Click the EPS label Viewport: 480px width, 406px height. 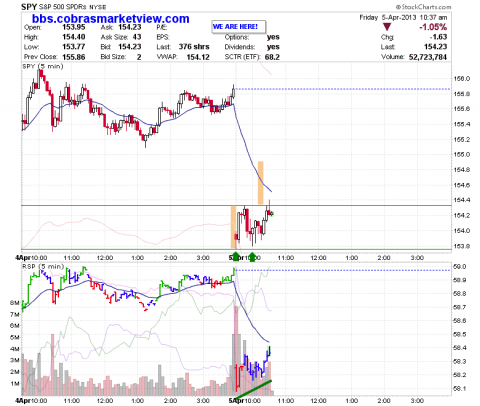[x=163, y=37]
